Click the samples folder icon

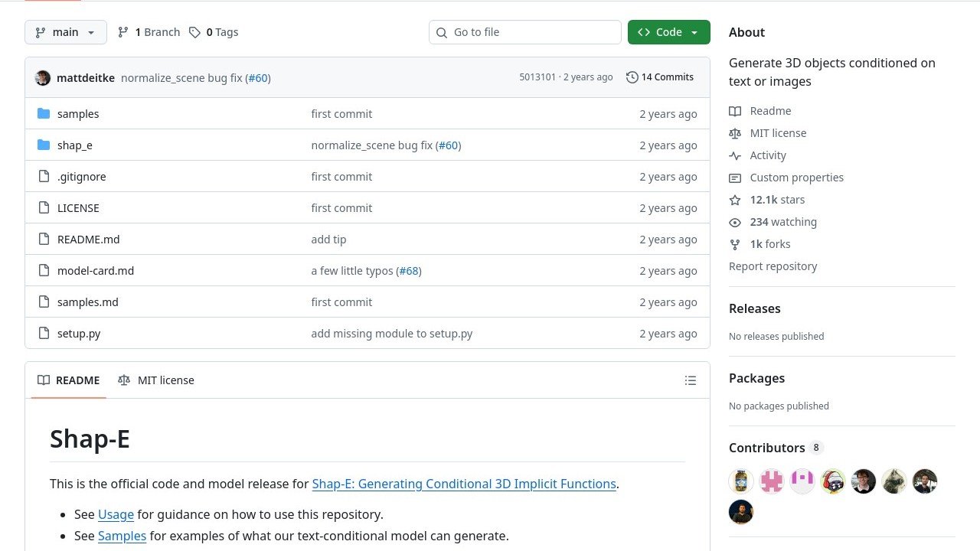point(44,114)
